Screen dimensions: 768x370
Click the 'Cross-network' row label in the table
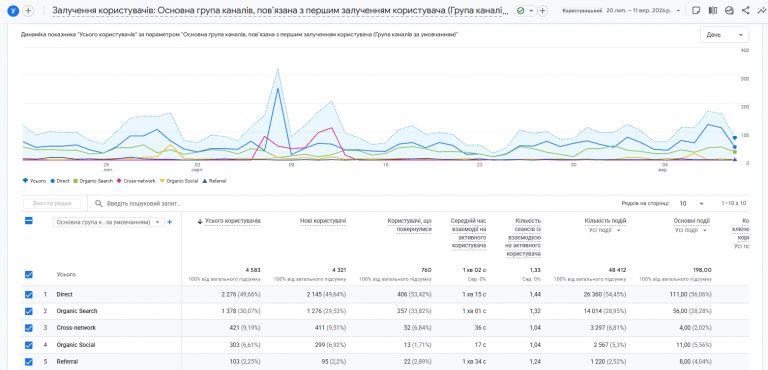(76, 328)
